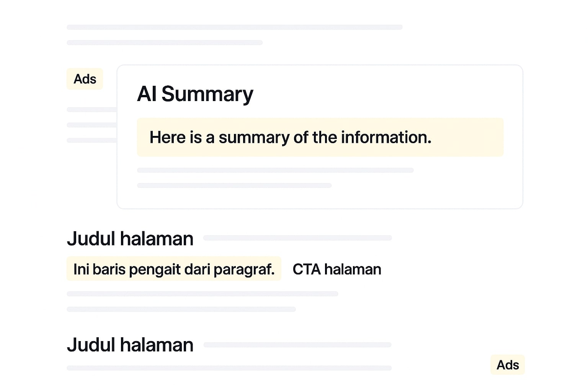
Task: Click the longer placeholder line inside AI Summary card
Action: click(275, 170)
